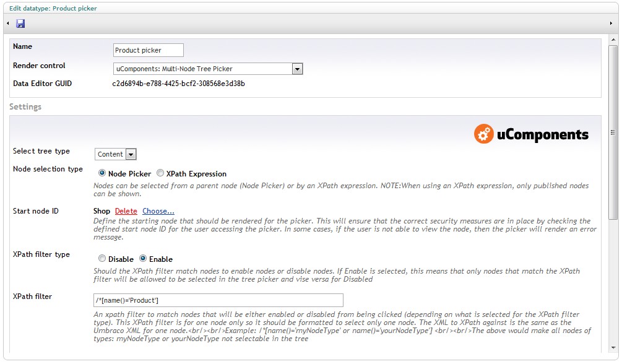Click the uComponents logo
Screen dimensions: 622x364
coord(531,134)
